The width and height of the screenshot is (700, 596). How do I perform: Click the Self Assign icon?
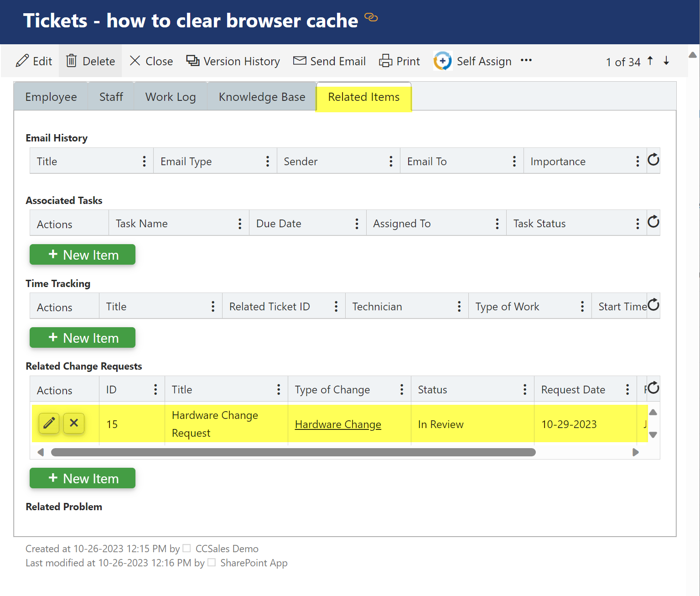pyautogui.click(x=442, y=61)
